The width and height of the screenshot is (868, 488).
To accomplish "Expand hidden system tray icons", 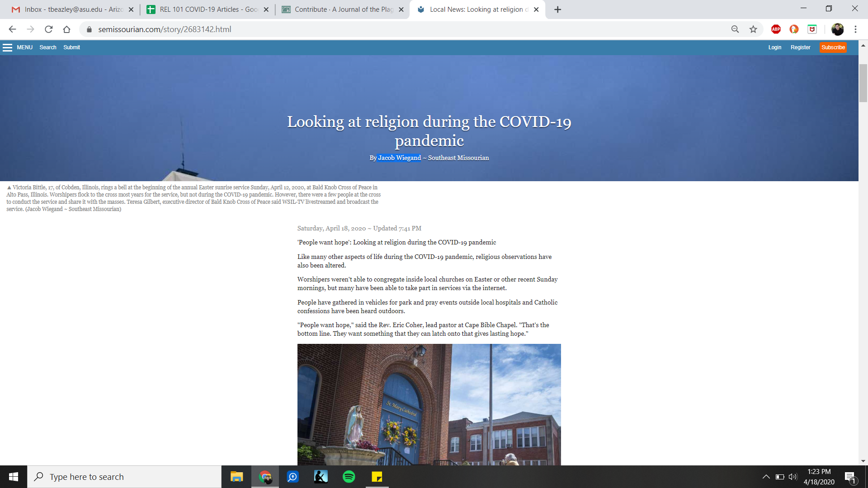I will tap(766, 477).
